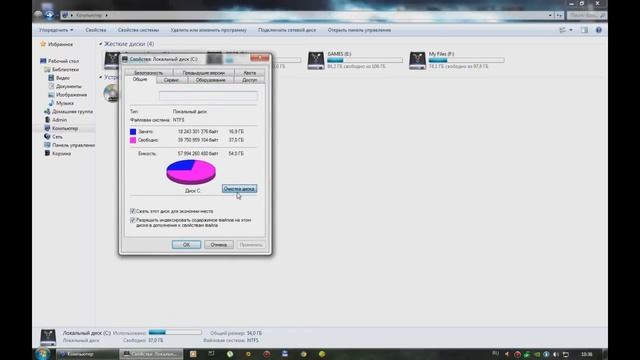Toggle the allow file content indexing checkbox
Image resolution: width=640 pixels, height=360 pixels.
point(133,220)
